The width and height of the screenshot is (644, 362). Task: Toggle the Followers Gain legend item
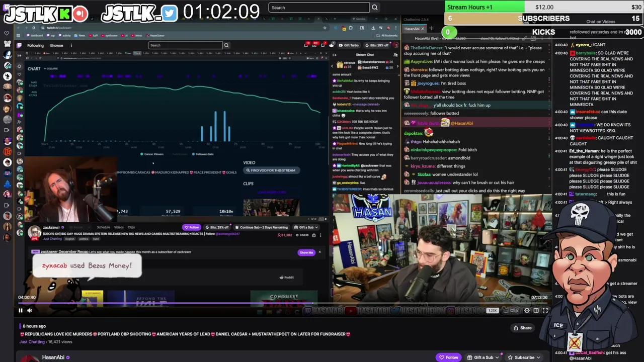pyautogui.click(x=203, y=154)
